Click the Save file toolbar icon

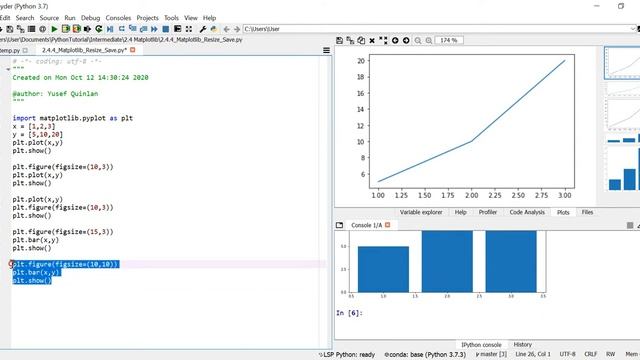click(x=9, y=29)
